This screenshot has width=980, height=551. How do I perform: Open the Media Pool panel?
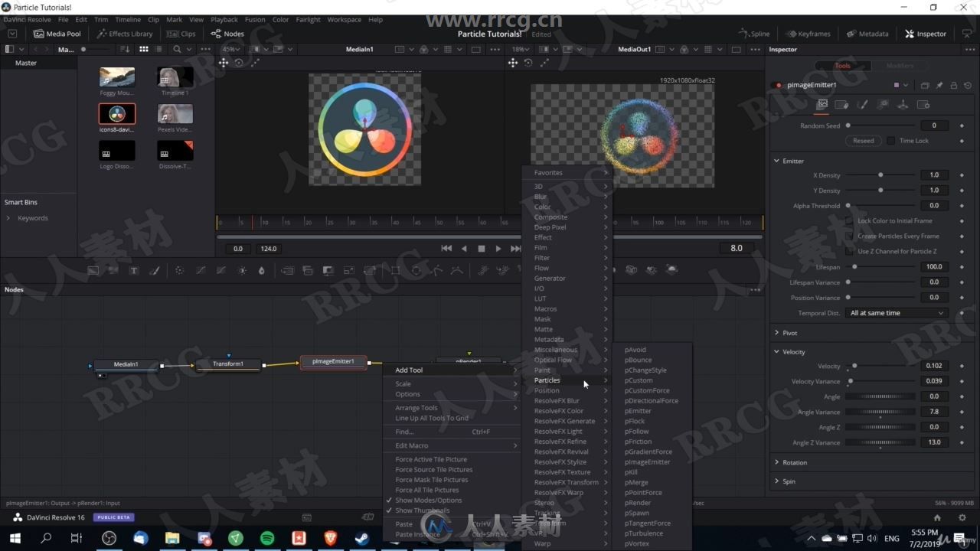57,34
